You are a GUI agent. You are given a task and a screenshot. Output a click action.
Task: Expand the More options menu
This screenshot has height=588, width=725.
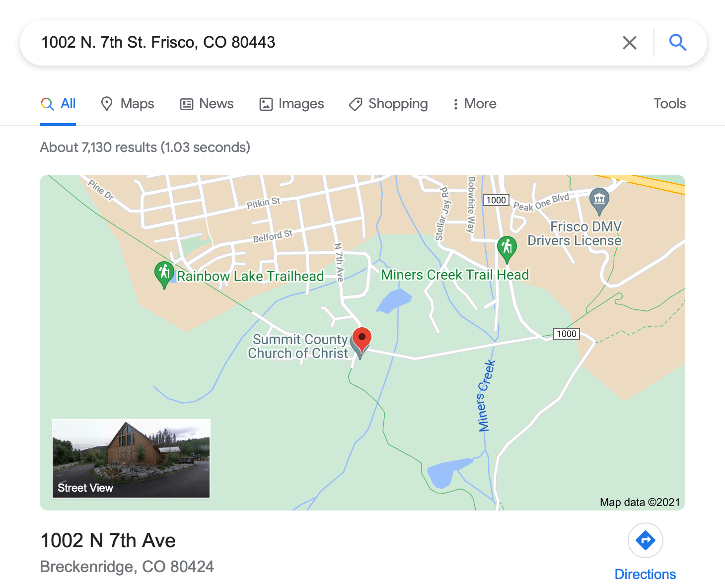(x=474, y=104)
